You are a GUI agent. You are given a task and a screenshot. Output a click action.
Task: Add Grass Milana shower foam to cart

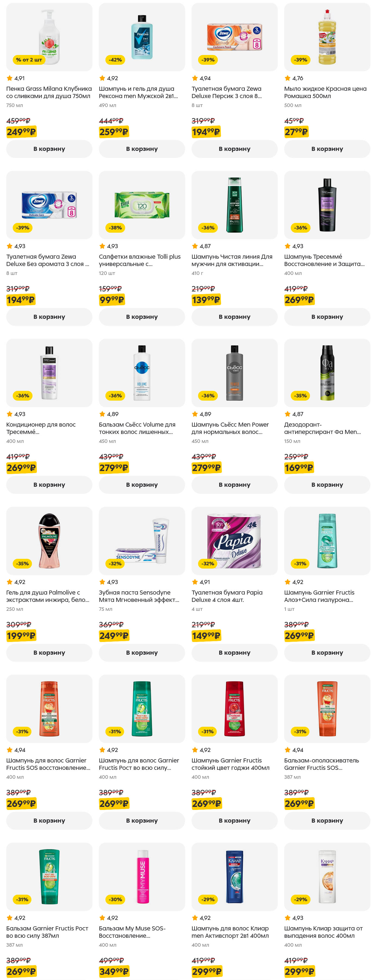[x=49, y=149]
